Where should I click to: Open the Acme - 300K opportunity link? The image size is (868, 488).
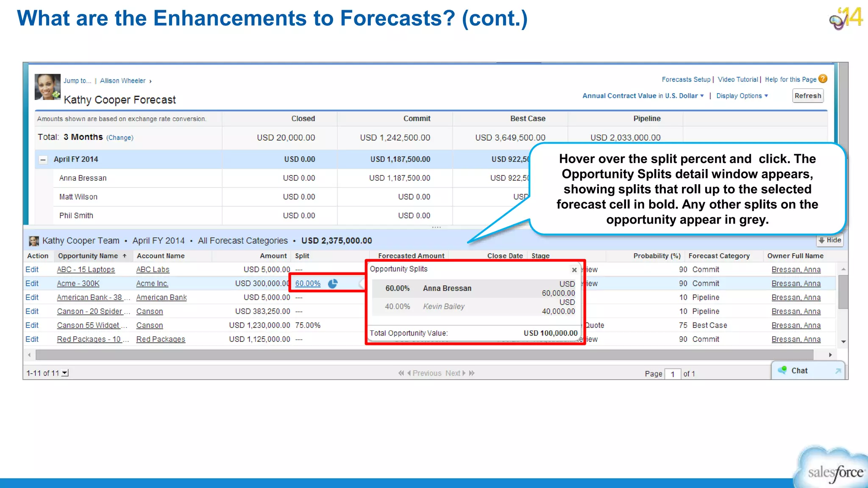click(x=78, y=283)
